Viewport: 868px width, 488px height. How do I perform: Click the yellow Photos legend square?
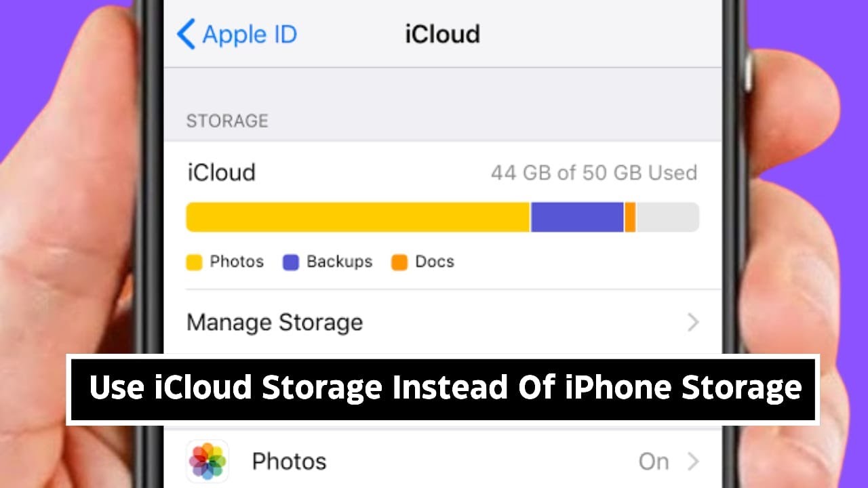195,262
